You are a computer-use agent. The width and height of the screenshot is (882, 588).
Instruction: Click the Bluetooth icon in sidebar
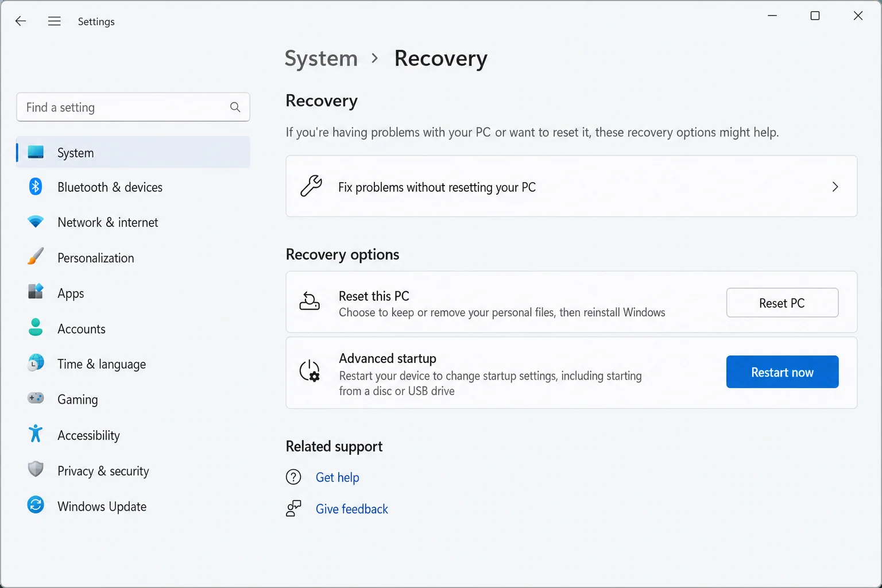coord(36,187)
